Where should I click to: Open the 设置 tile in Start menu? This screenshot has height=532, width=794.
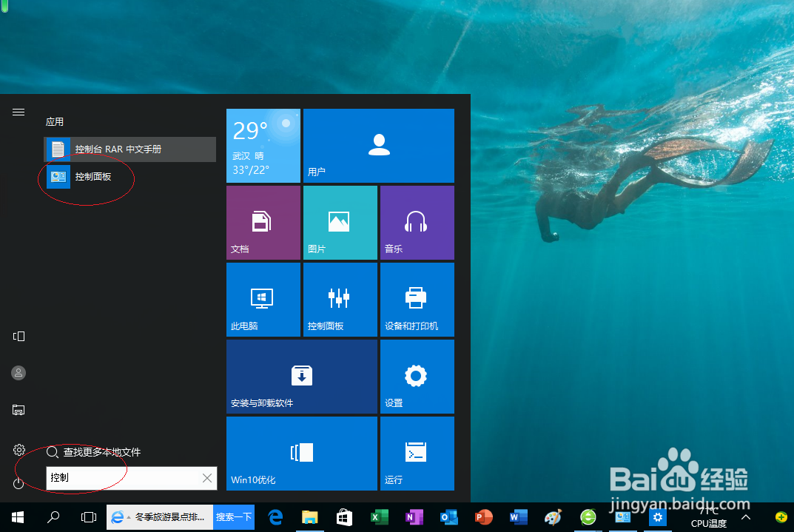pyautogui.click(x=417, y=377)
